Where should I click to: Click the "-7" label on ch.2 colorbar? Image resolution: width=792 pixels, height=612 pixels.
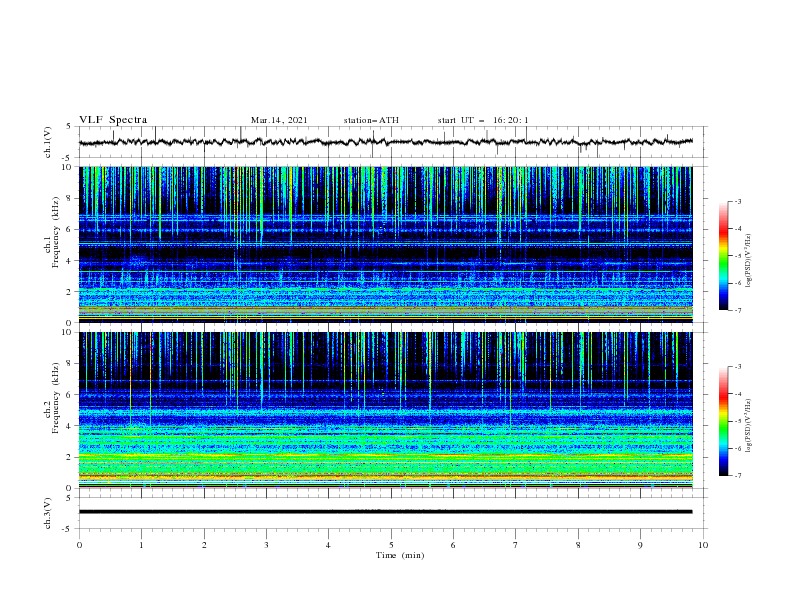738,475
